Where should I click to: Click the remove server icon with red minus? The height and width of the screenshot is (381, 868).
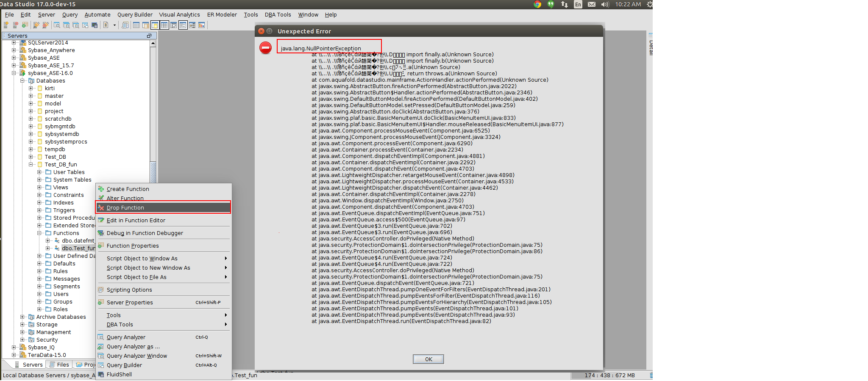click(x=16, y=25)
